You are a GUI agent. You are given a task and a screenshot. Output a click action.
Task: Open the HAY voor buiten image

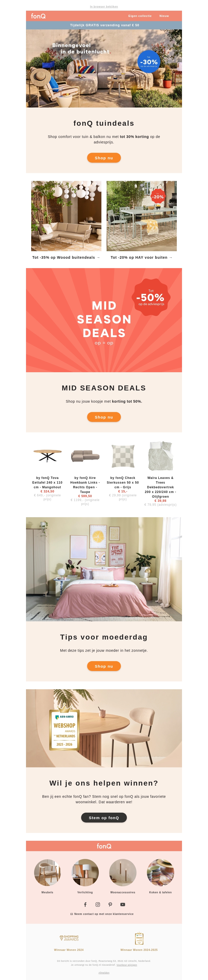click(141, 216)
